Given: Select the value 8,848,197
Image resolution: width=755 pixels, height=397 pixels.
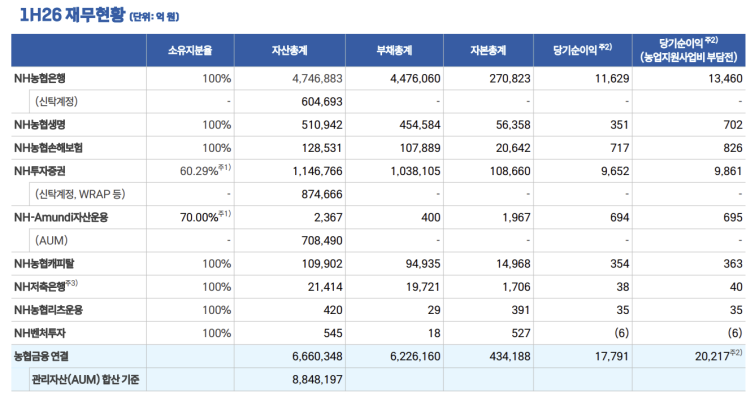Looking at the screenshot, I should click(x=317, y=380).
